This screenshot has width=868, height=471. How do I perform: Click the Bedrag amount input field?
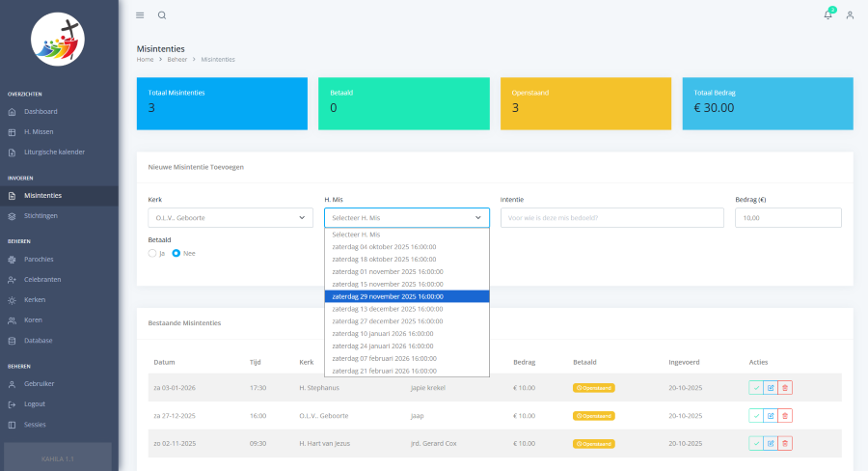coord(787,218)
